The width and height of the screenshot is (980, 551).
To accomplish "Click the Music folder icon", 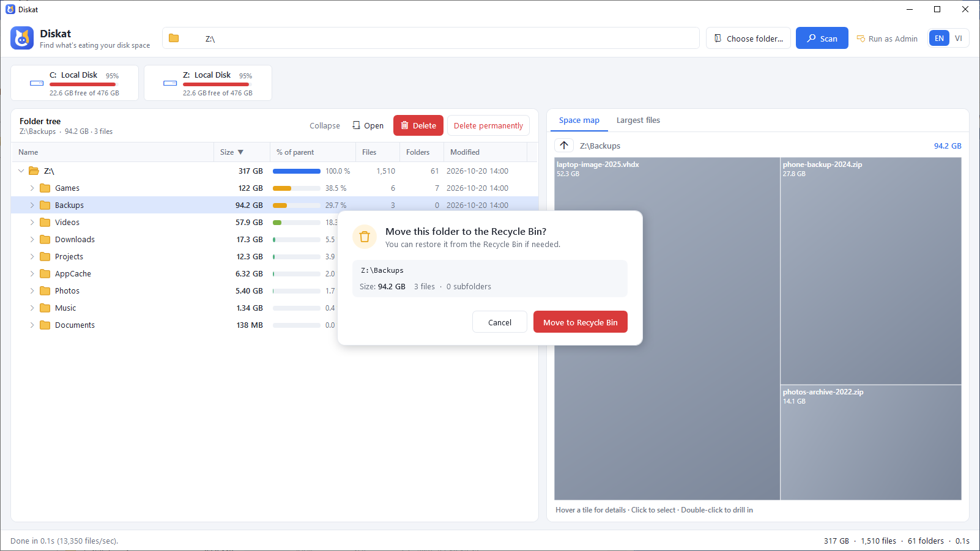I will point(45,308).
